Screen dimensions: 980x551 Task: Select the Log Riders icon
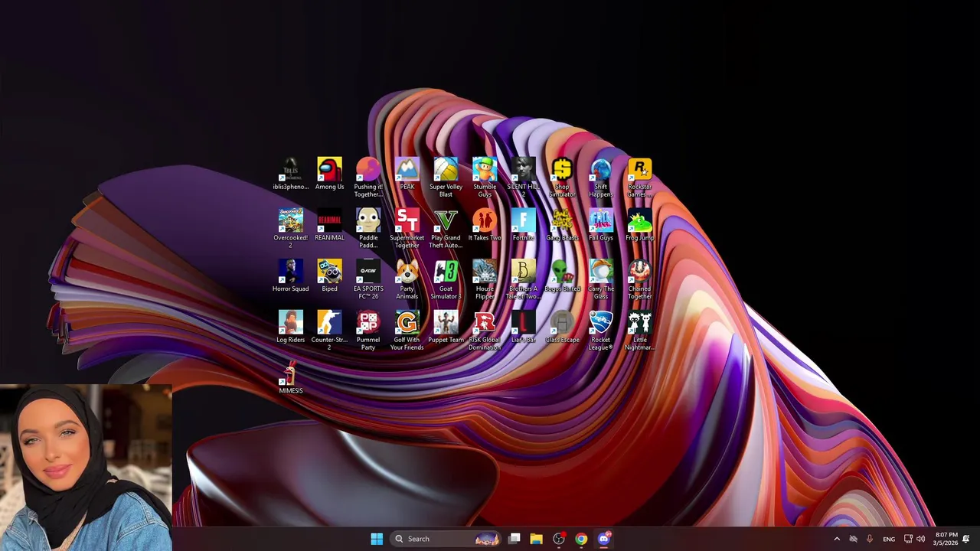[290, 327]
